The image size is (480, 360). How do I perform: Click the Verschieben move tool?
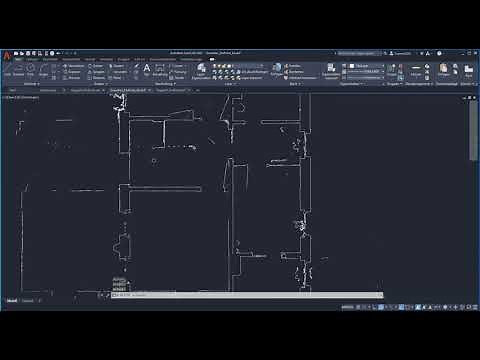tap(73, 66)
